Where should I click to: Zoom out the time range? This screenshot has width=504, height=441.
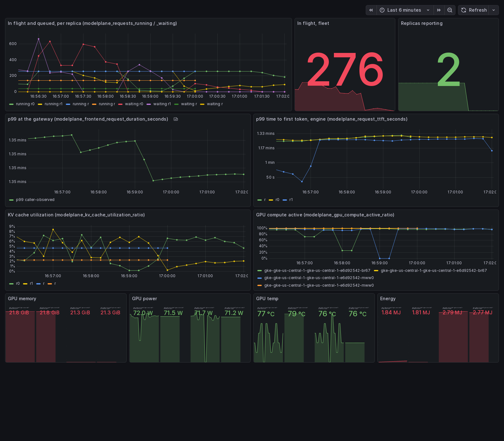(x=450, y=10)
